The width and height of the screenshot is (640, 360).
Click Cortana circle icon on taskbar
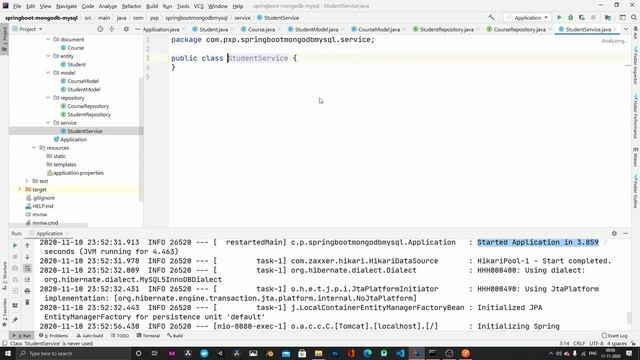pyautogui.click(x=138, y=353)
